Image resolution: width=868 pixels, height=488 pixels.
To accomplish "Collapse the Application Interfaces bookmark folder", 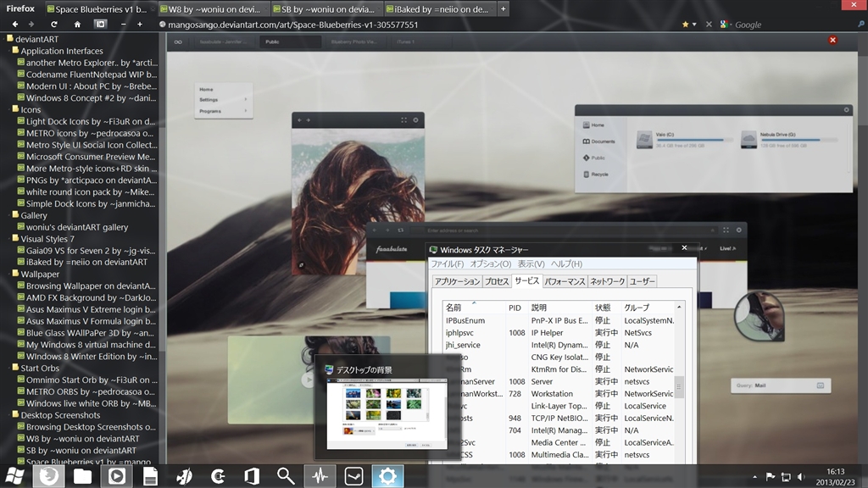I will [x=15, y=51].
